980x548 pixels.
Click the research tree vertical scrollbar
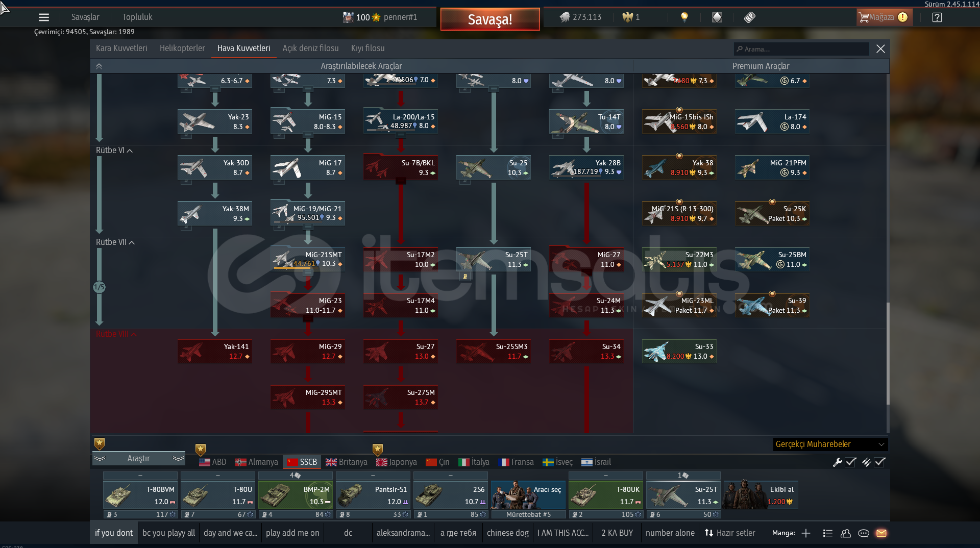(x=888, y=354)
